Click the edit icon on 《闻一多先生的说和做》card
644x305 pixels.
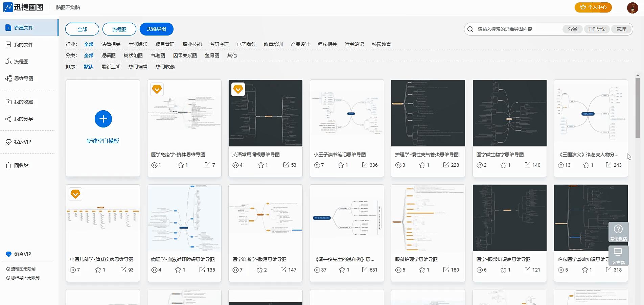[x=365, y=270]
